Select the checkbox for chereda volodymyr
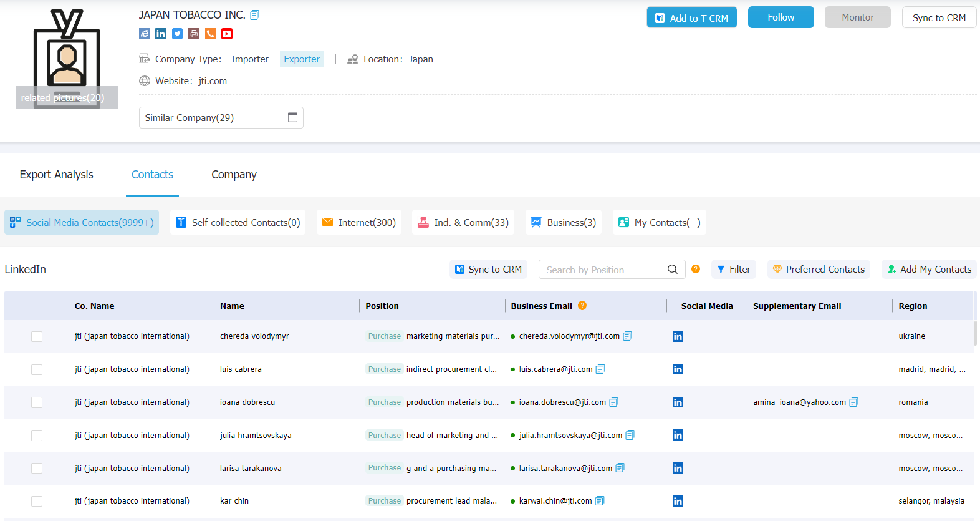The height and width of the screenshot is (521, 980). [x=37, y=336]
